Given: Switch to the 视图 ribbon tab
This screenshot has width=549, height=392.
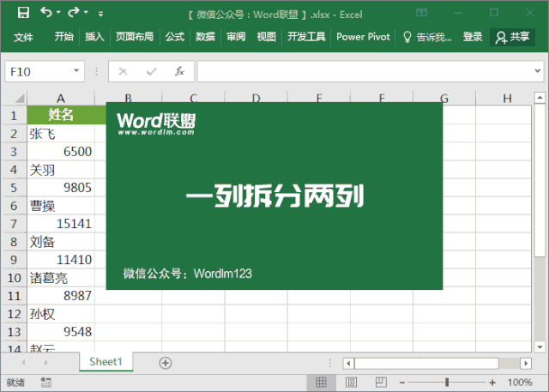Looking at the screenshot, I should pyautogui.click(x=266, y=37).
